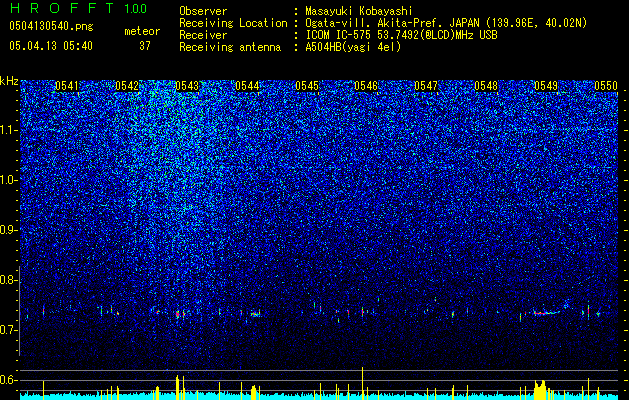Click the 0.9 kHz axis label
The width and height of the screenshot is (629, 400).
pyautogui.click(x=8, y=230)
